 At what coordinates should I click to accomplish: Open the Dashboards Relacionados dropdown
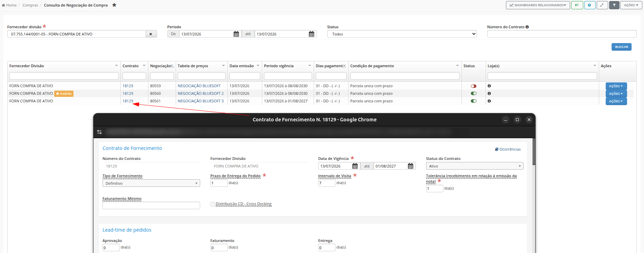coord(538,5)
